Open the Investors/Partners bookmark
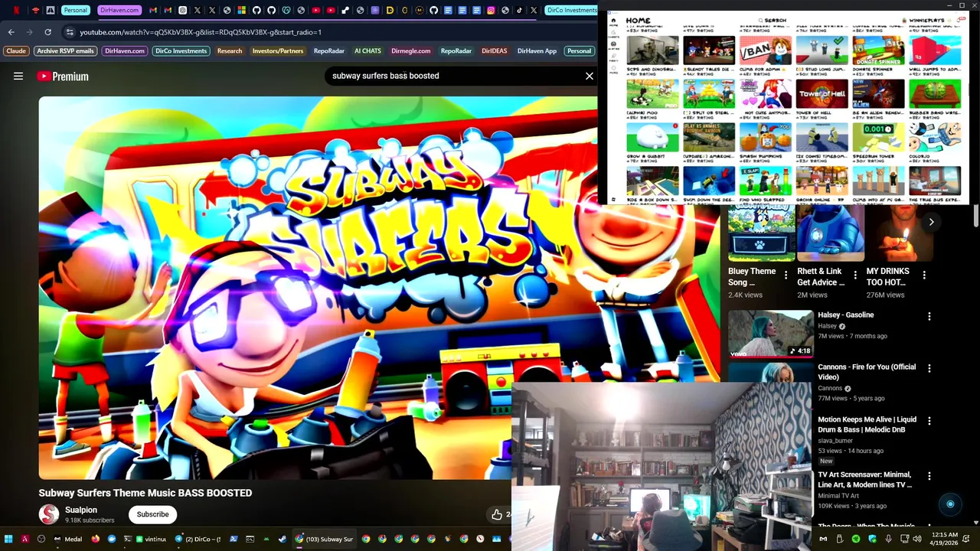980x551 pixels. (x=278, y=51)
